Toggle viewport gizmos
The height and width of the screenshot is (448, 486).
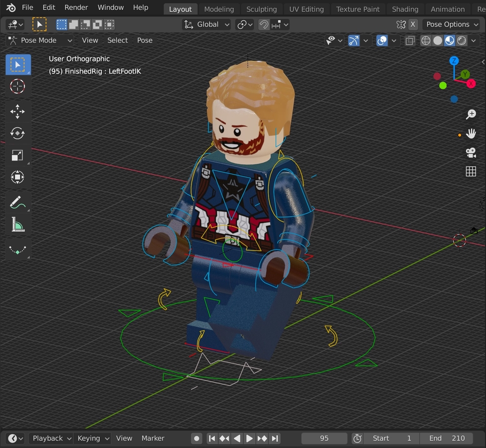click(354, 40)
